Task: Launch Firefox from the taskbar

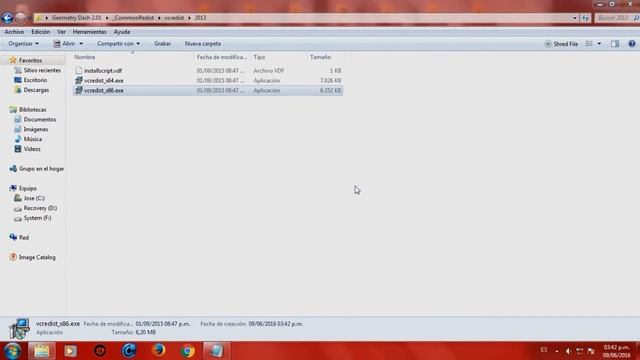Action: pos(159,351)
